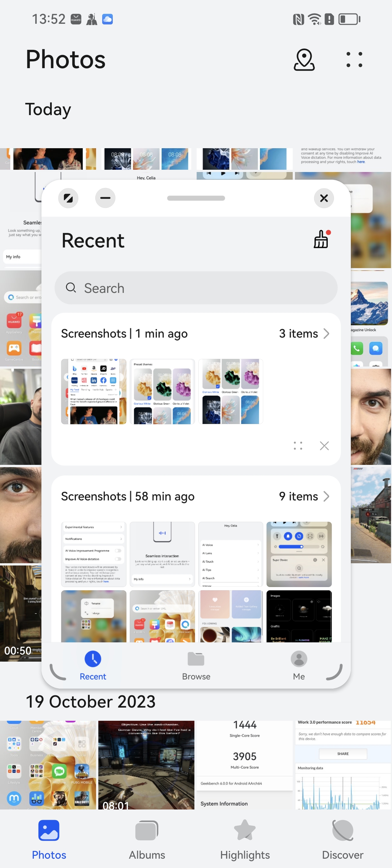The image size is (392, 868).
Task: Dismiss the Screenshots 1 min ago card
Action: tap(324, 446)
